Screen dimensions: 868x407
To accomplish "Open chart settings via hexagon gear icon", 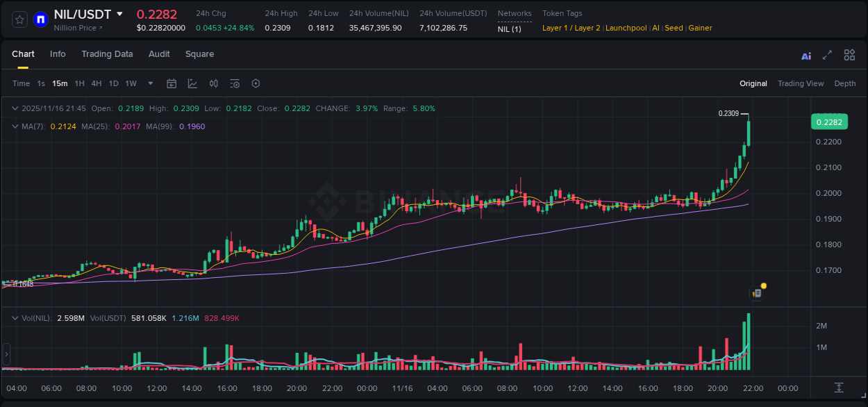I will 256,83.
